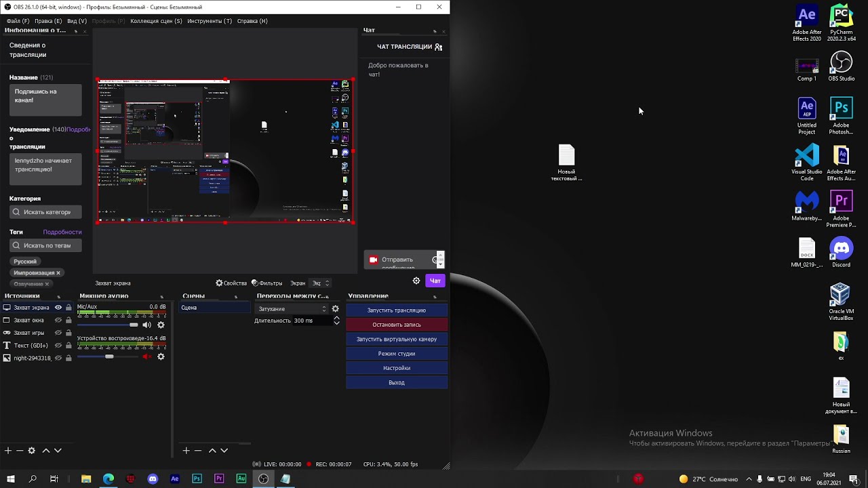This screenshot has height=488, width=868.
Task: Open Инструменты (T) menu
Action: (210, 21)
